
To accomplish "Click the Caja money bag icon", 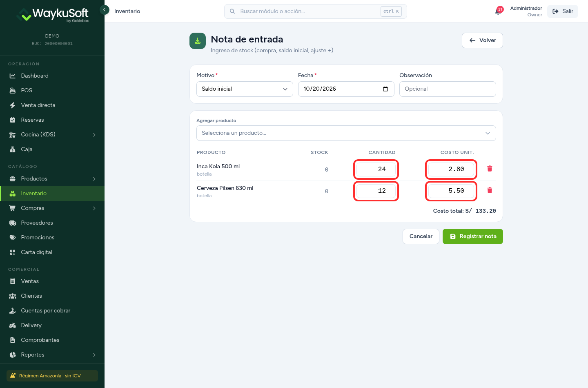I will [13, 149].
